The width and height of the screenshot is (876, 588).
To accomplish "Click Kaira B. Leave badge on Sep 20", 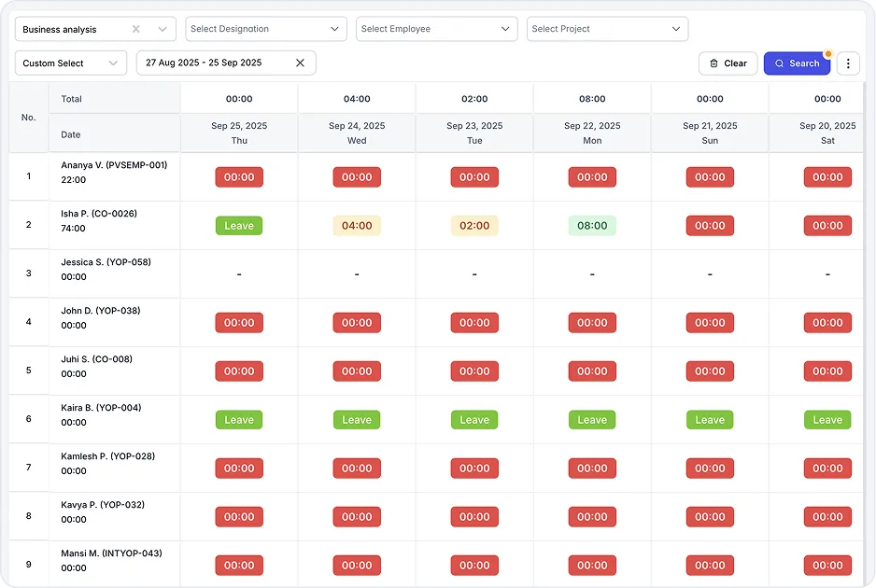I will pos(827,419).
